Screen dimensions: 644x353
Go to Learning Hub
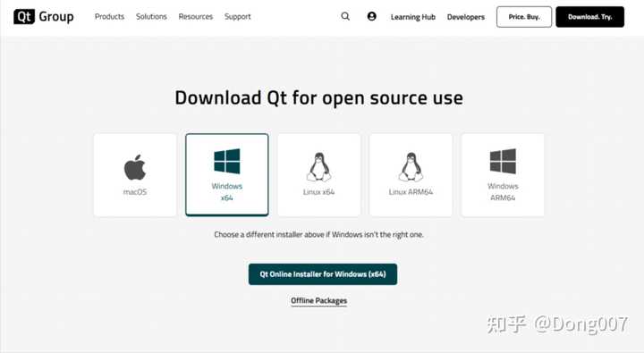click(x=412, y=17)
